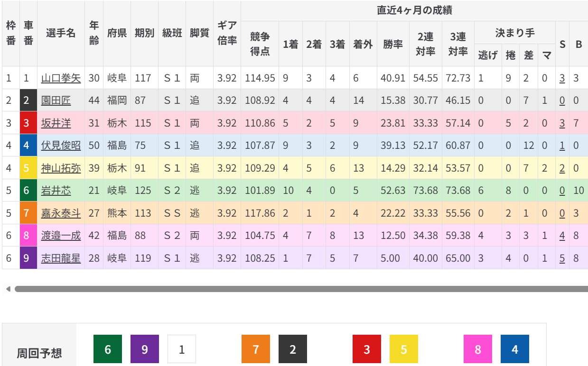This screenshot has height=366, width=588.
Task: Select white 1 badge in 周回予想 row
Action: click(182, 349)
